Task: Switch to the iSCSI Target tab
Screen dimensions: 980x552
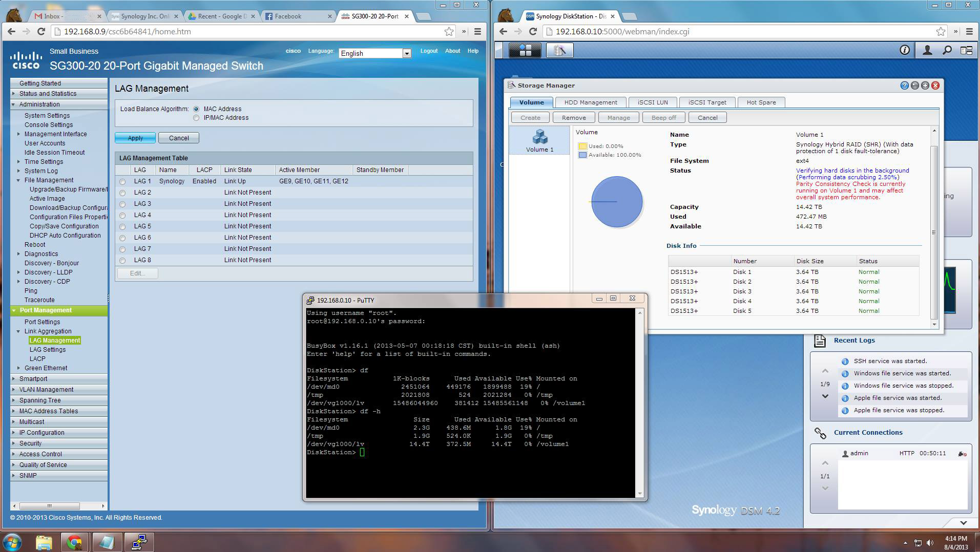Action: 707,102
